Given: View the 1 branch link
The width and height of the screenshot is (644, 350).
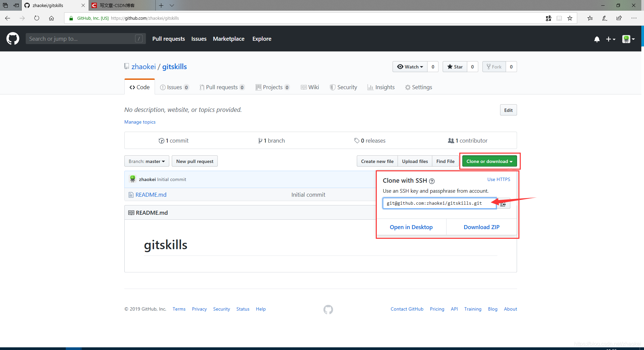Looking at the screenshot, I should pyautogui.click(x=272, y=141).
